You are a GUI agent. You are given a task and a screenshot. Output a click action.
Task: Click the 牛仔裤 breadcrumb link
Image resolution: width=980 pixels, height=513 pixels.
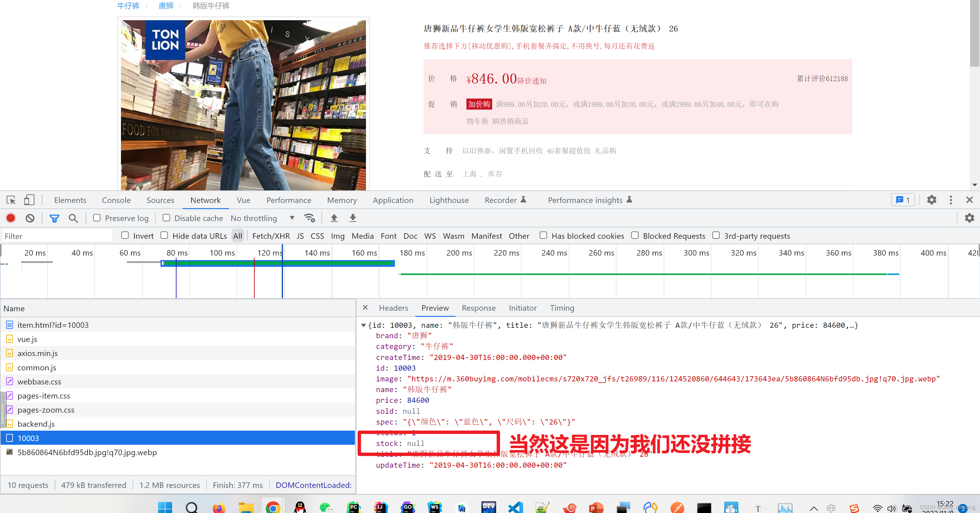tap(128, 6)
